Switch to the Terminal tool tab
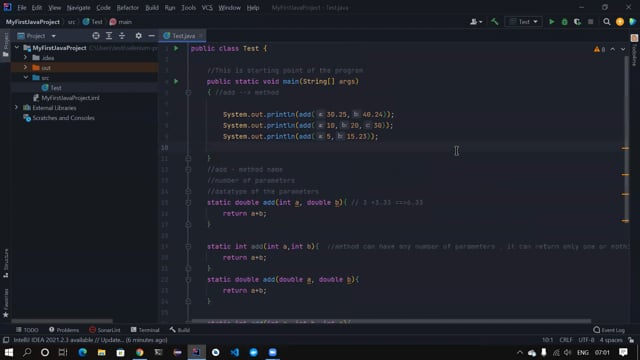Screen dimensions: 640x360 (x=145, y=330)
